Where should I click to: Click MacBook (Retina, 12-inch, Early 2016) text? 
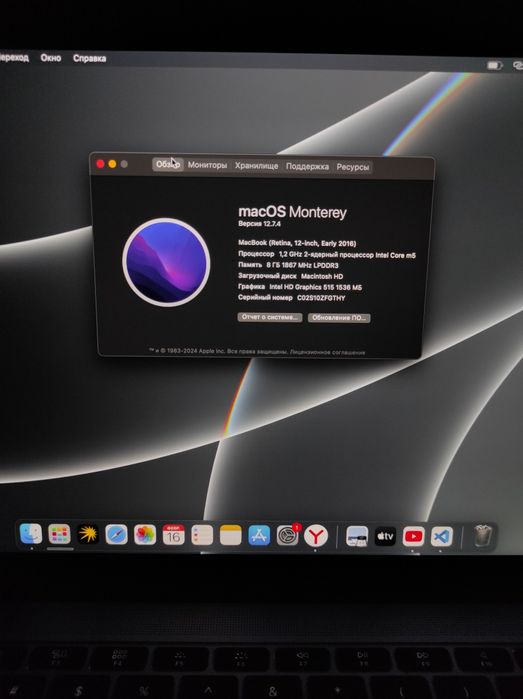297,243
